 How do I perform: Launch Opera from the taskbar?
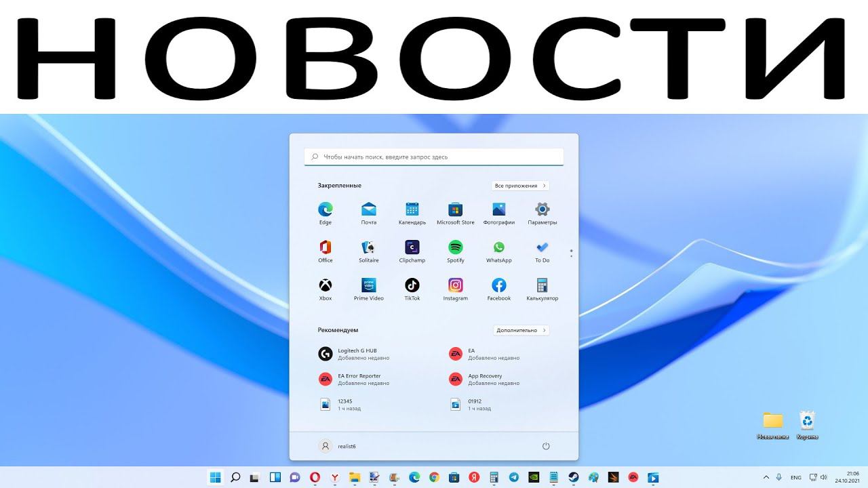[x=315, y=477]
